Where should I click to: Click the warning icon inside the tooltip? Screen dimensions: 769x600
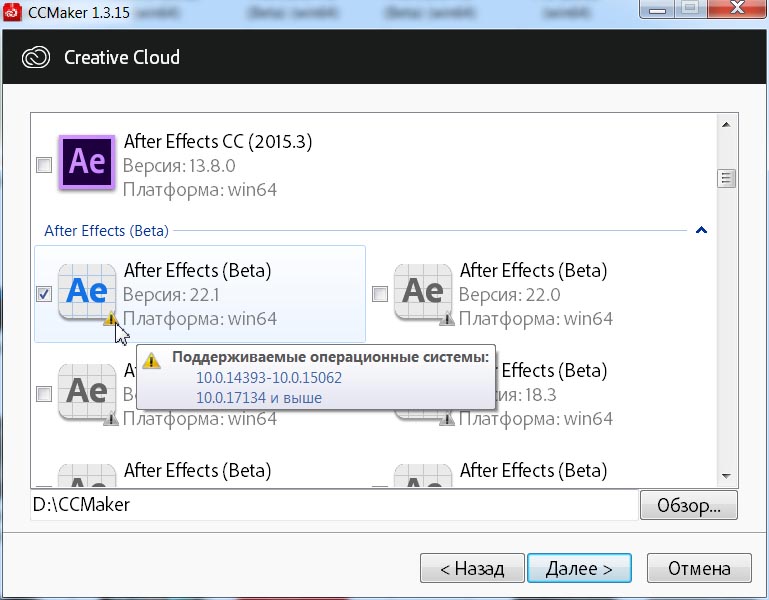click(x=152, y=361)
